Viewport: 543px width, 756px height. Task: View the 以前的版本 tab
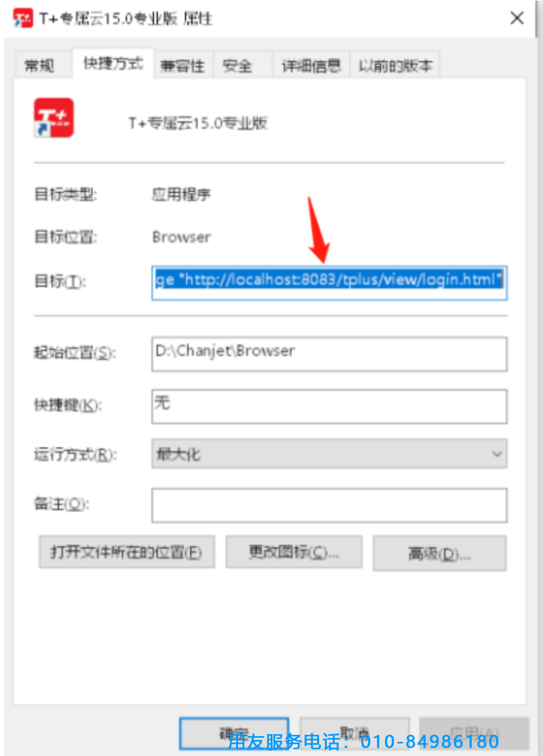pos(395,65)
